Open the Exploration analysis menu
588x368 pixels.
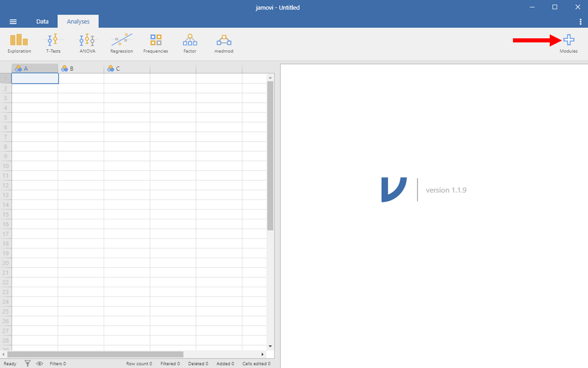click(19, 43)
